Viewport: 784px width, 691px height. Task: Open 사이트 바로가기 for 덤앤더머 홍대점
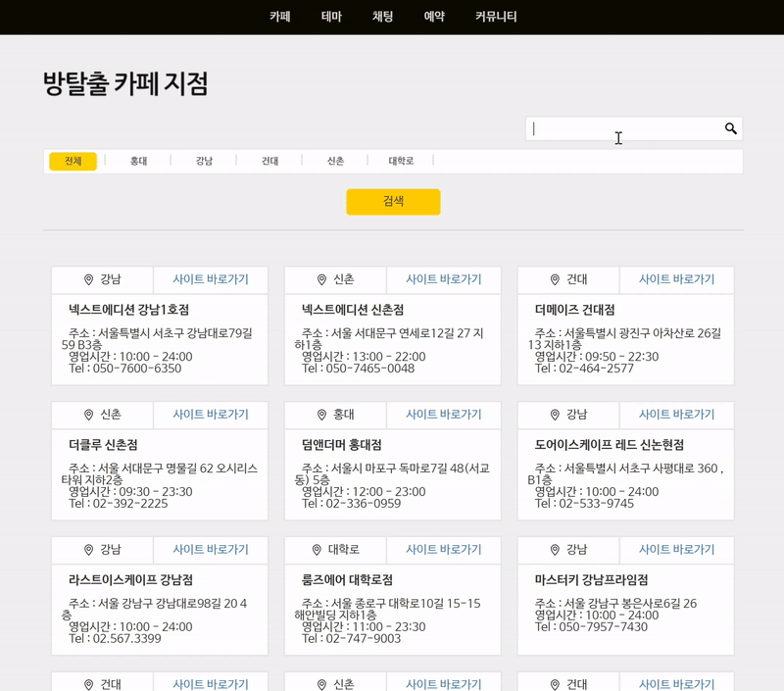[444, 415]
